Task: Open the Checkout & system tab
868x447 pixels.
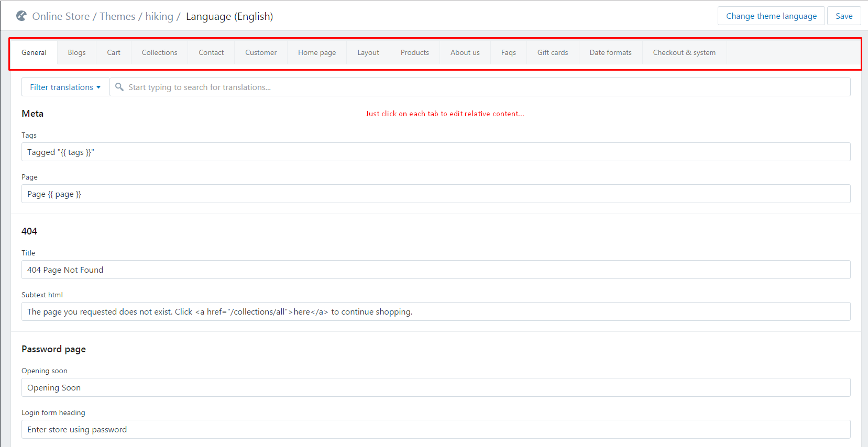Action: pos(684,52)
